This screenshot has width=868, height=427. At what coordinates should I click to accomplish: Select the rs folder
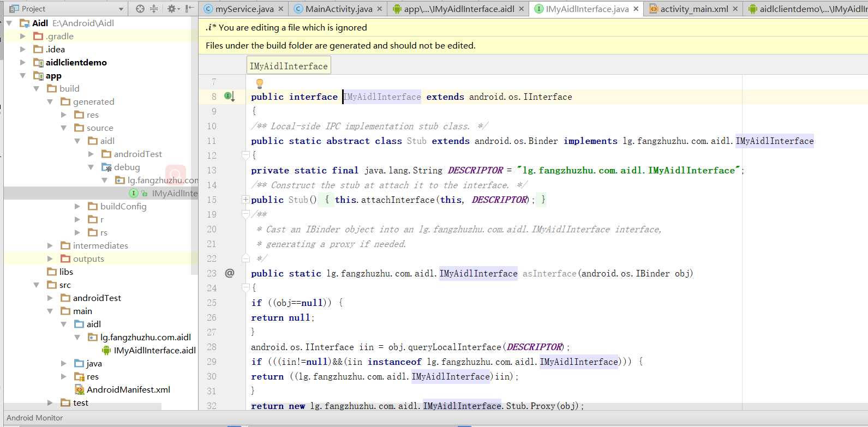(x=104, y=232)
